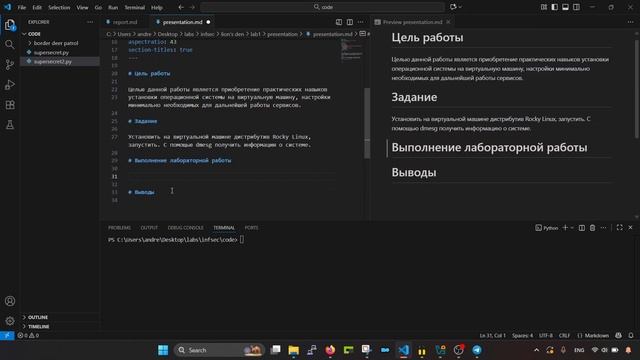This screenshot has height=360, width=640.
Task: Click the split terminal icon
Action: coord(582,228)
